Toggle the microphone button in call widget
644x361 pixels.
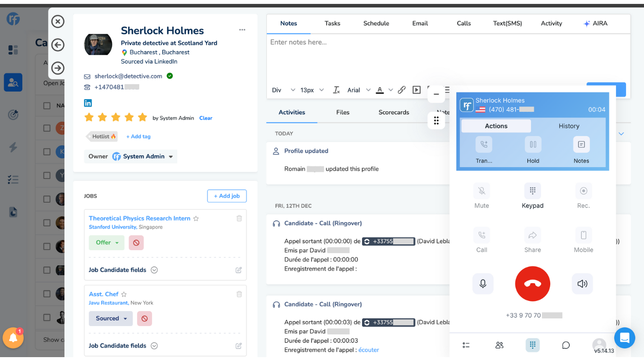coord(483,284)
